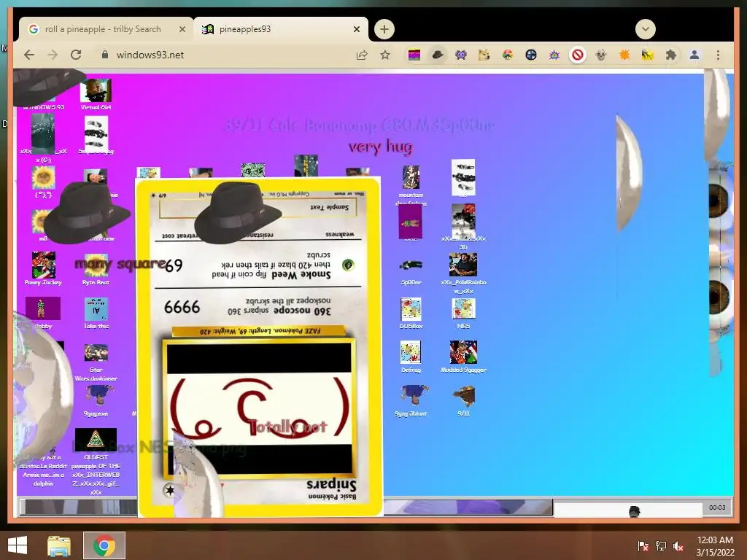Open the Doge dog extension
This screenshot has height=560, width=747.
[x=484, y=55]
